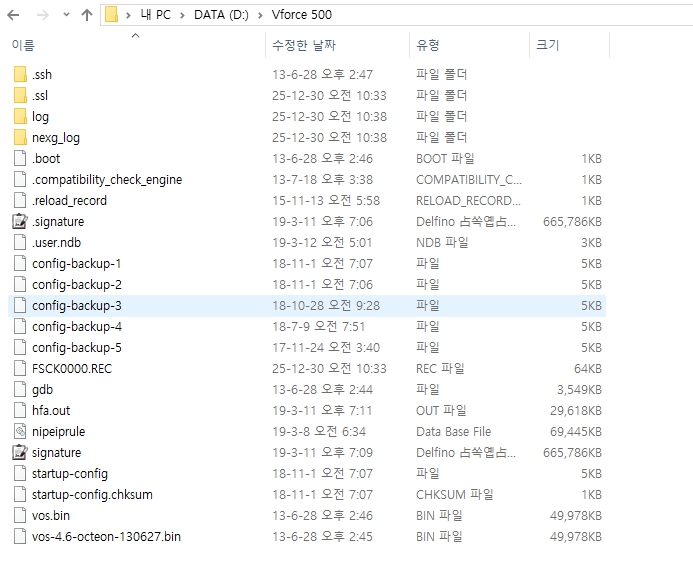
Task: Open the recent locations dropdown arrow
Action: (66, 15)
